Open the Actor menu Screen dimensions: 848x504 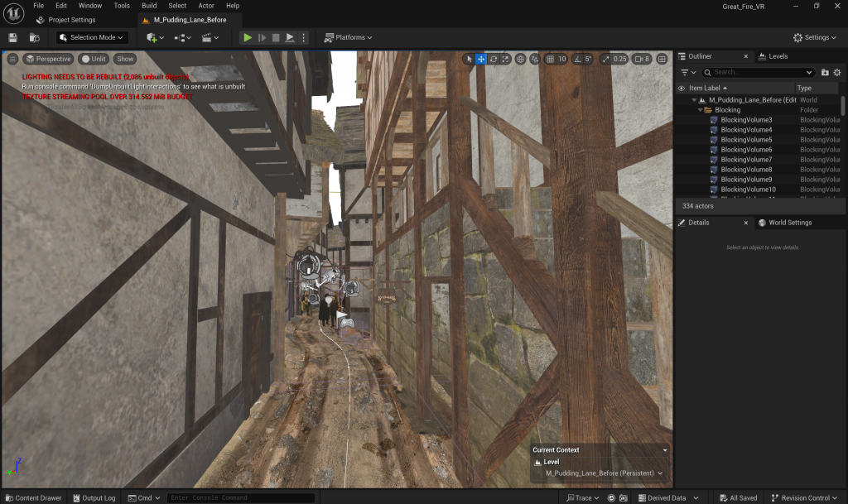206,6
